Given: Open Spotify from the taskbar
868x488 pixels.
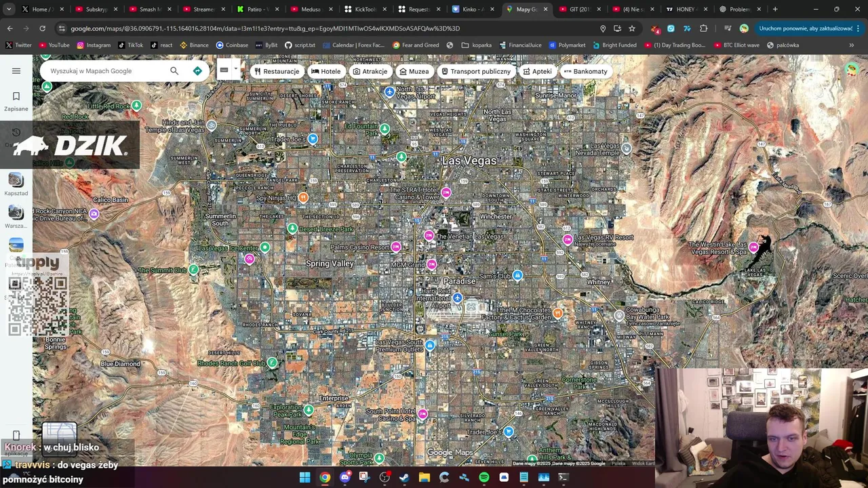Looking at the screenshot, I should tap(484, 477).
